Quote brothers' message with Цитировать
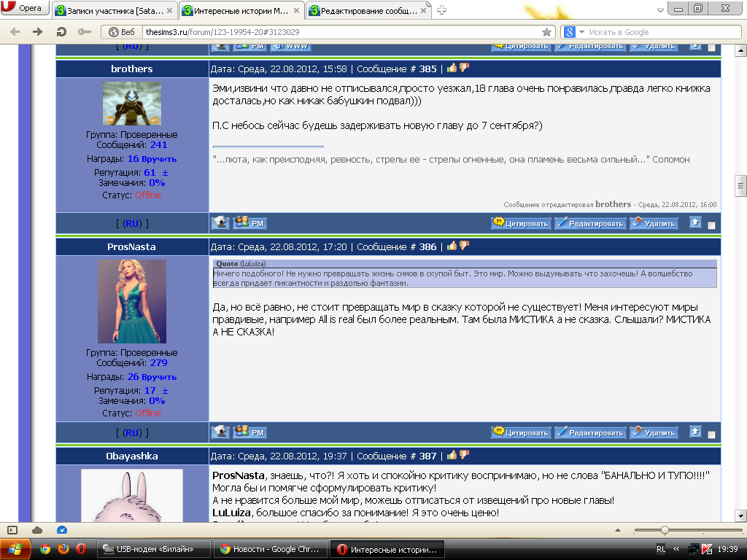The width and height of the screenshot is (747, 560). click(521, 223)
